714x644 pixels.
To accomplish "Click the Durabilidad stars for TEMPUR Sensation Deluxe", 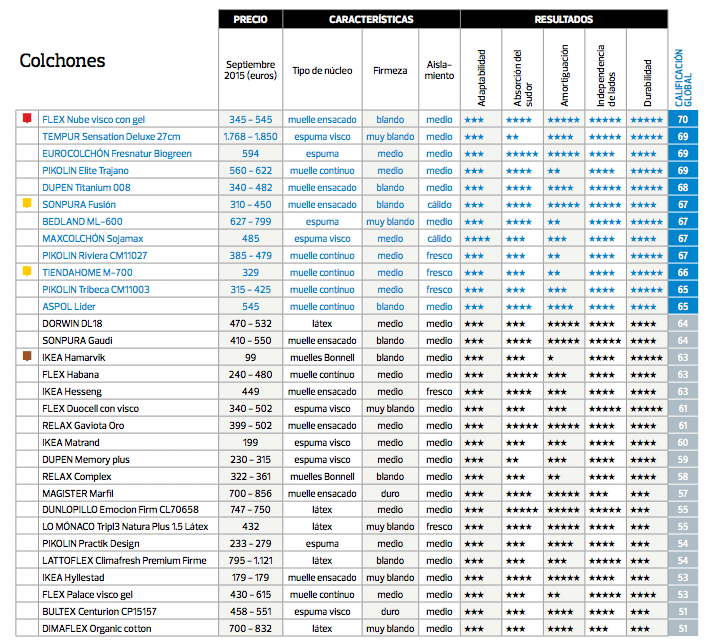I will click(x=645, y=136).
